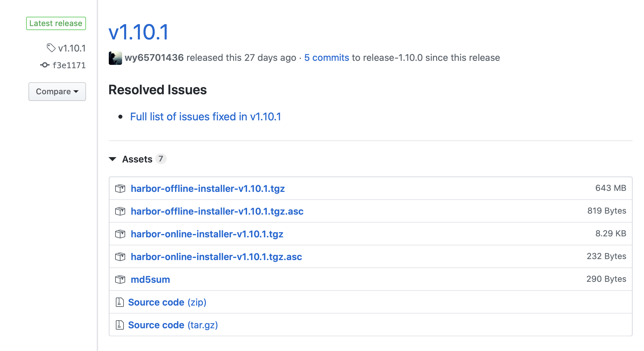Download Source code (tar.gz)

tap(173, 325)
